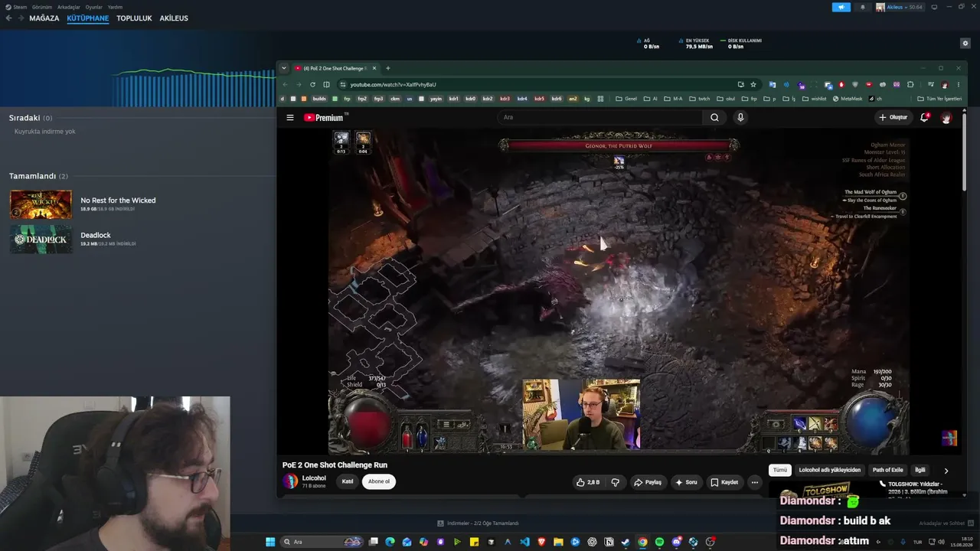This screenshot has width=980, height=551.
Task: Open the YouTube account avatar menu
Action: click(x=946, y=117)
